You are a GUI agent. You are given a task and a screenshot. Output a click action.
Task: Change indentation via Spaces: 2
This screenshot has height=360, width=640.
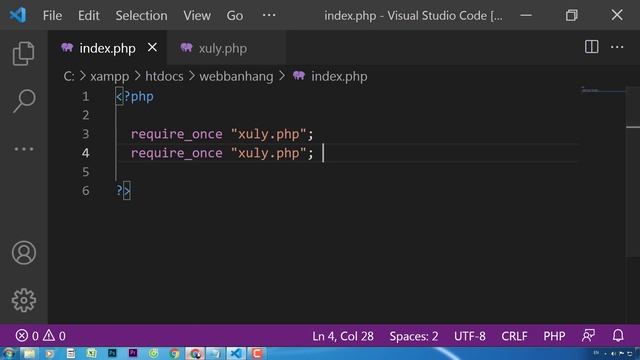click(414, 336)
